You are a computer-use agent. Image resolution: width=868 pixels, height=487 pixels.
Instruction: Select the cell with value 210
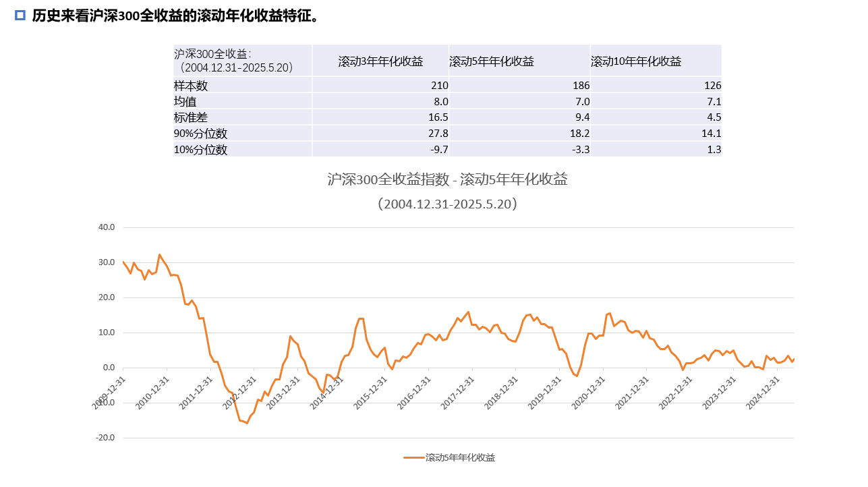tap(439, 86)
